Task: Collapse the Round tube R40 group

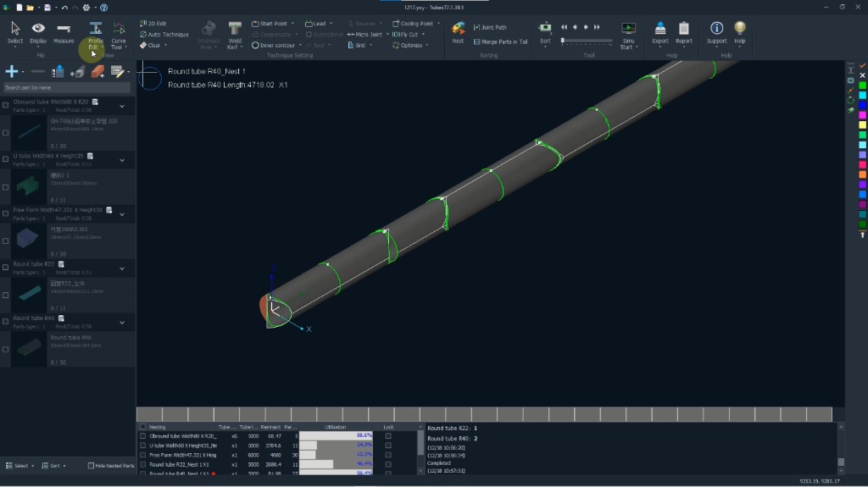Action: pyautogui.click(x=122, y=323)
